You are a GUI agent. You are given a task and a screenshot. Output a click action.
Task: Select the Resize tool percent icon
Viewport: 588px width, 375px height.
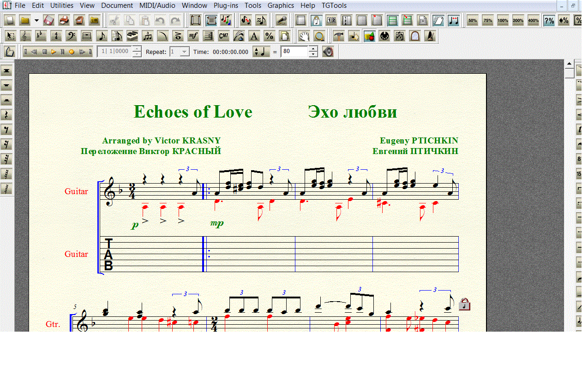[x=269, y=36]
